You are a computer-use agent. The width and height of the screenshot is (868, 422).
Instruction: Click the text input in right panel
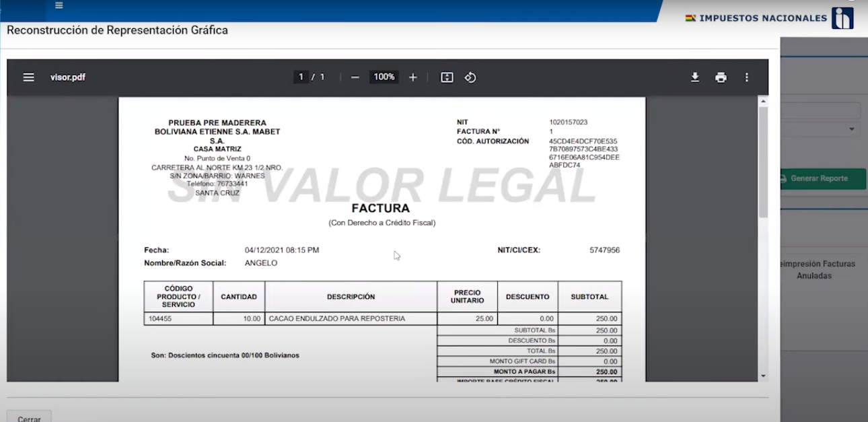[x=824, y=111]
